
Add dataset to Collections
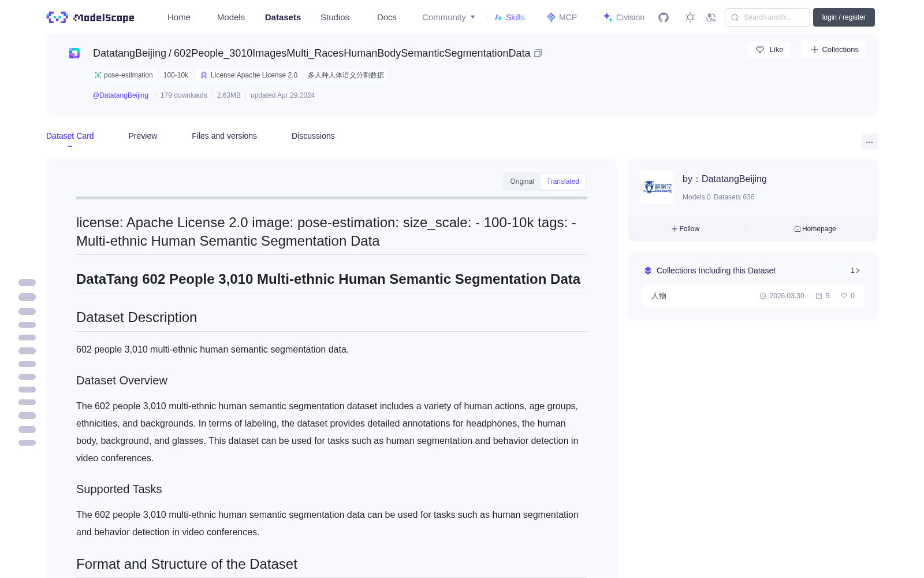tap(834, 50)
